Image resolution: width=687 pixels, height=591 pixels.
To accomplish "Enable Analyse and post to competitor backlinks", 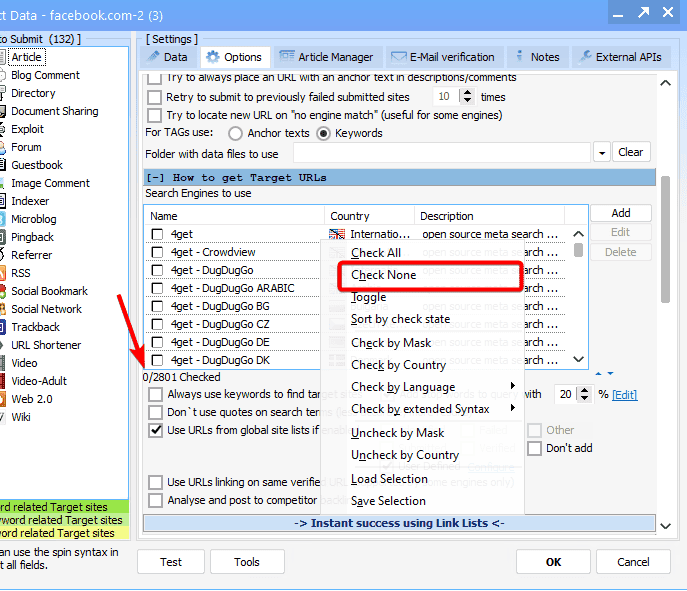I will [x=155, y=500].
